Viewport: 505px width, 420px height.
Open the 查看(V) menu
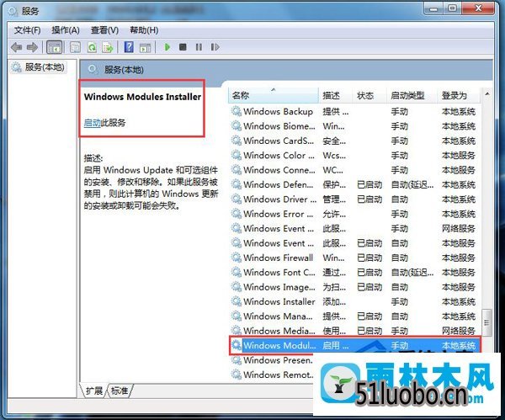tap(104, 30)
